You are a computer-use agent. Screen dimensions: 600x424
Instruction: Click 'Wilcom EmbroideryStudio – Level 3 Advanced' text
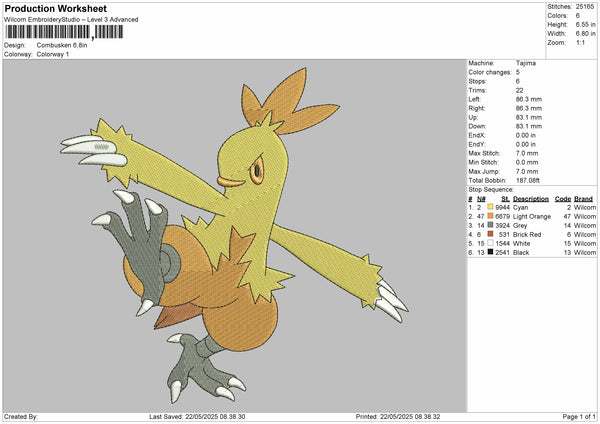click(71, 20)
